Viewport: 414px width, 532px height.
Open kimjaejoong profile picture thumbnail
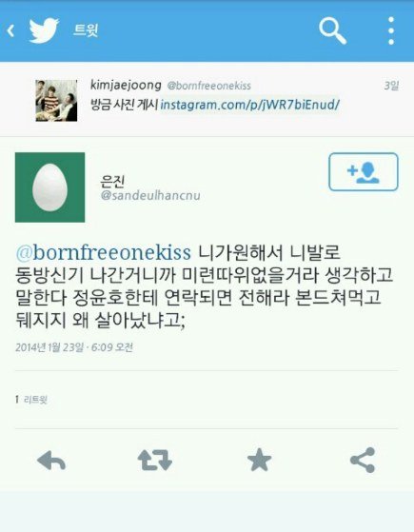coord(56,101)
